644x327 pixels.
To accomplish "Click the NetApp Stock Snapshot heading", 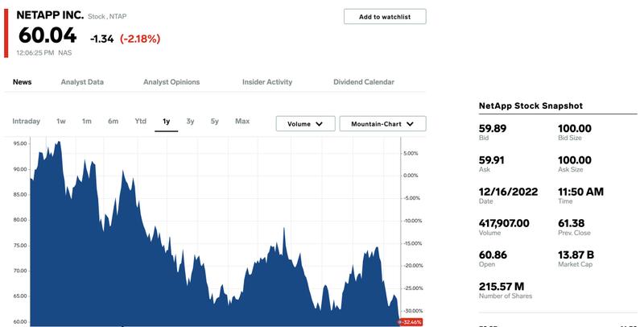I will [530, 106].
